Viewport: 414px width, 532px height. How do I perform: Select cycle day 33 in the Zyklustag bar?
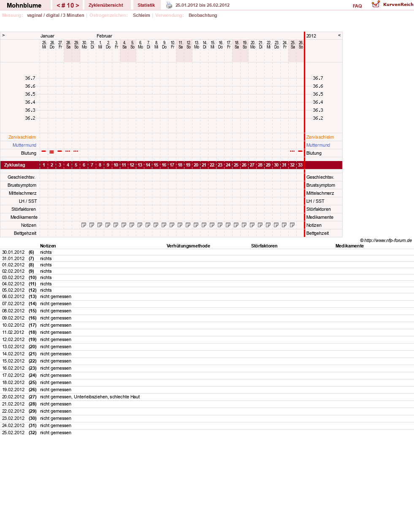(x=300, y=165)
